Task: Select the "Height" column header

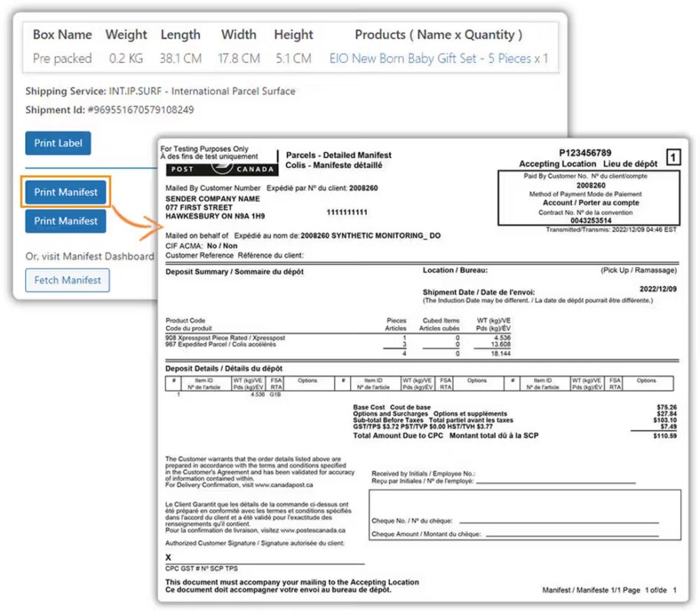Action: point(293,35)
